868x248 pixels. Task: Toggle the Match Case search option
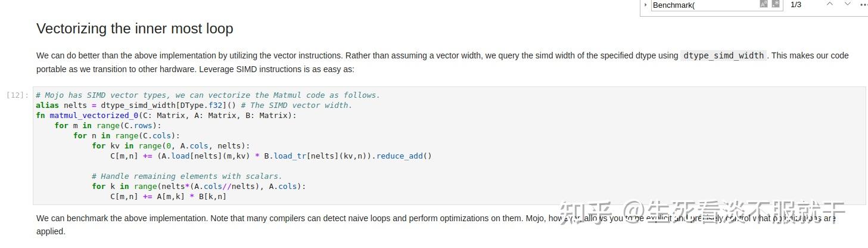[764, 4]
